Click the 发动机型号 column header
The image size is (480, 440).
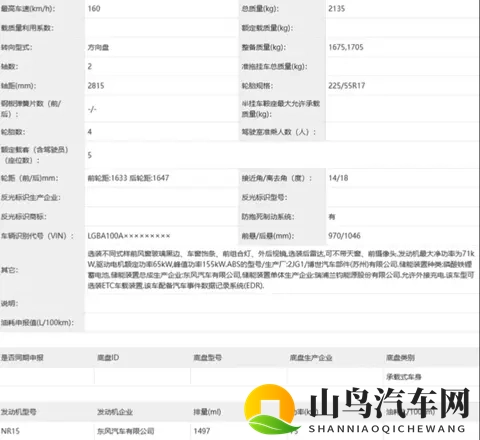[x=19, y=412]
